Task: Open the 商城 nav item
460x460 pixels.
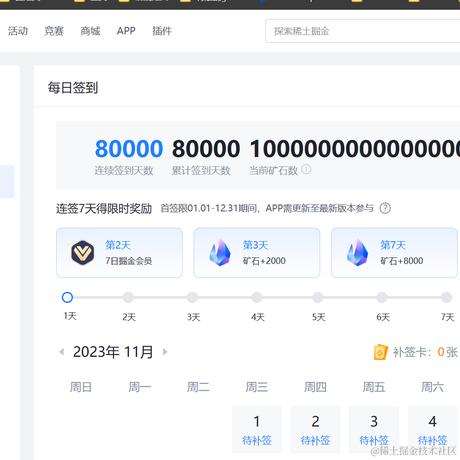Action: coord(90,31)
